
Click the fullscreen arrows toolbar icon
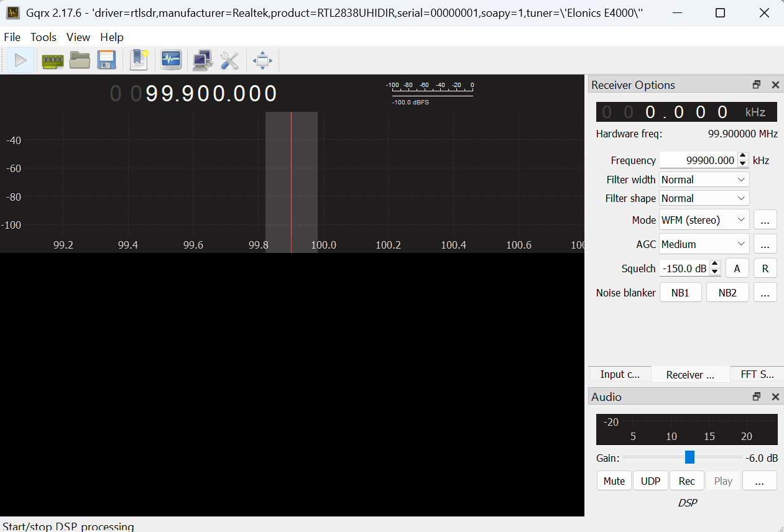pyautogui.click(x=262, y=60)
